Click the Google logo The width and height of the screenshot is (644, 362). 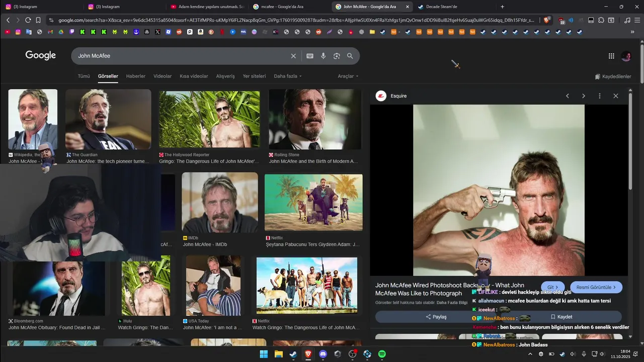(41, 56)
